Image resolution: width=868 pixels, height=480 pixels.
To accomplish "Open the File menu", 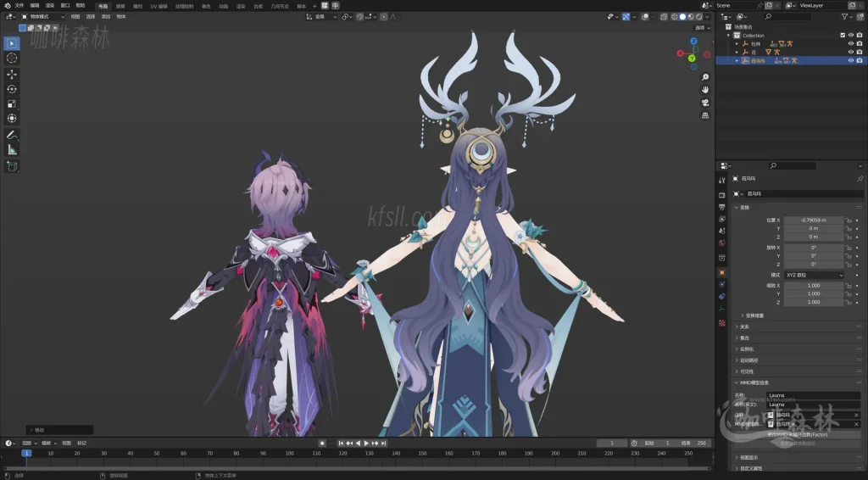I will tap(19, 6).
